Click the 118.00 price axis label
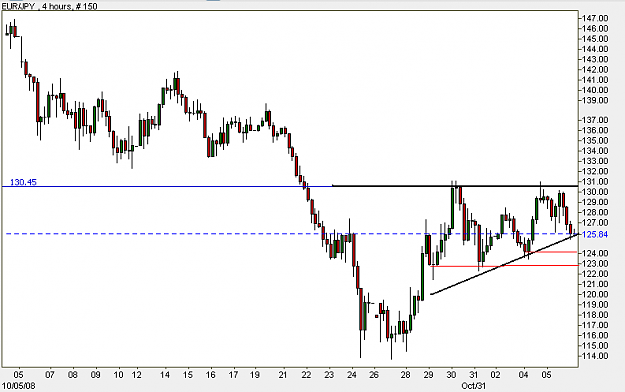 [596, 315]
